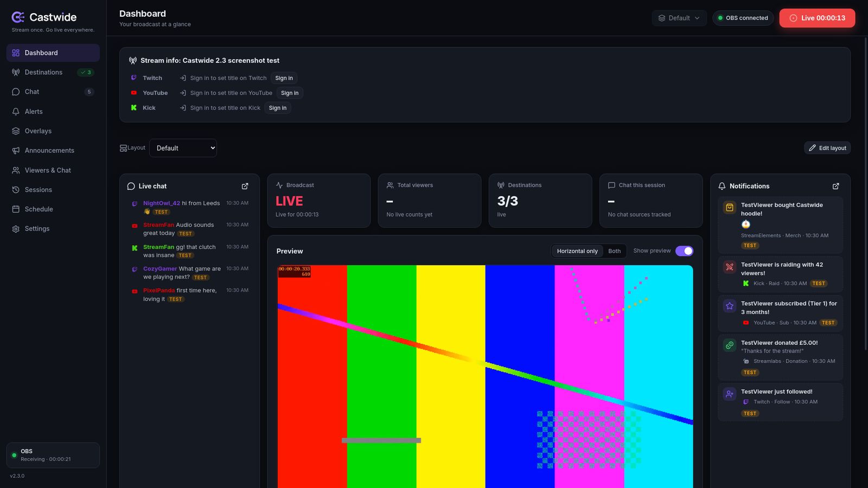Screen dimensions: 868x488
Task: Click the Castwide logo icon
Action: (18, 17)
